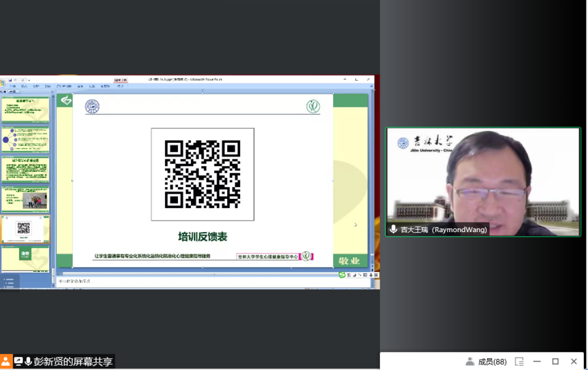The height and width of the screenshot is (370, 588).
Task: Click the screen share icon beside 彭新贤
Action: tap(19, 361)
